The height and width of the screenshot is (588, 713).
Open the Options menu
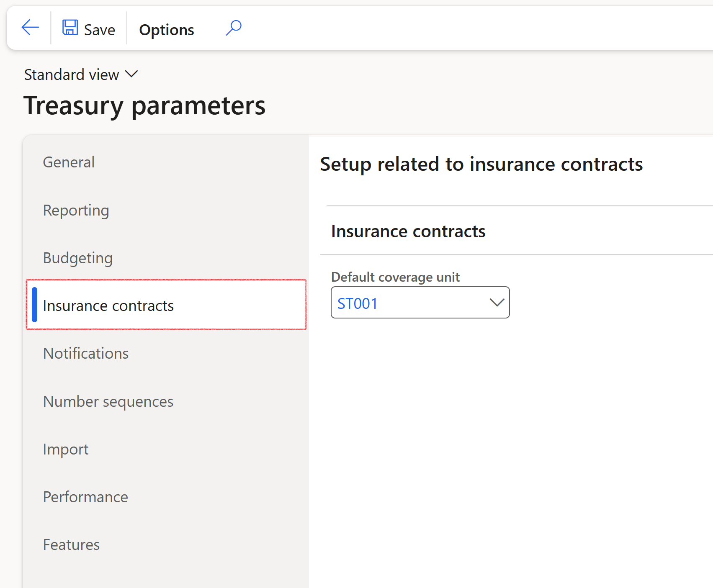tap(166, 30)
